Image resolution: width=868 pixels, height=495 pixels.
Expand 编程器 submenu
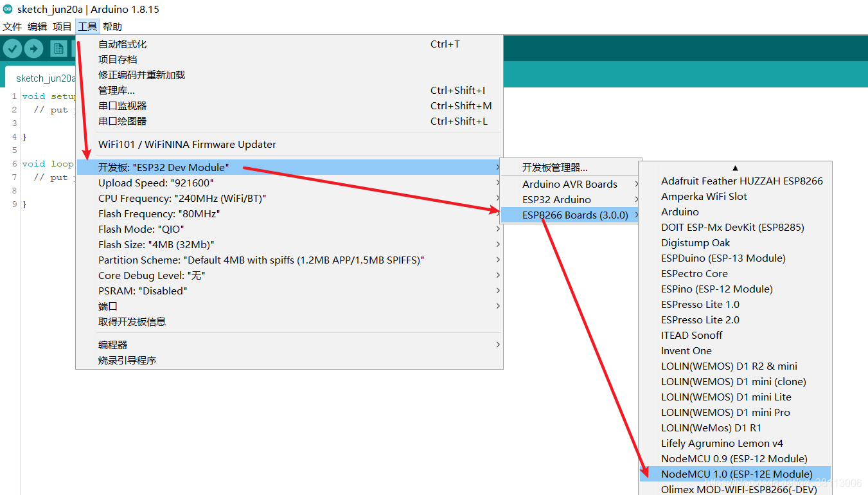(289, 345)
